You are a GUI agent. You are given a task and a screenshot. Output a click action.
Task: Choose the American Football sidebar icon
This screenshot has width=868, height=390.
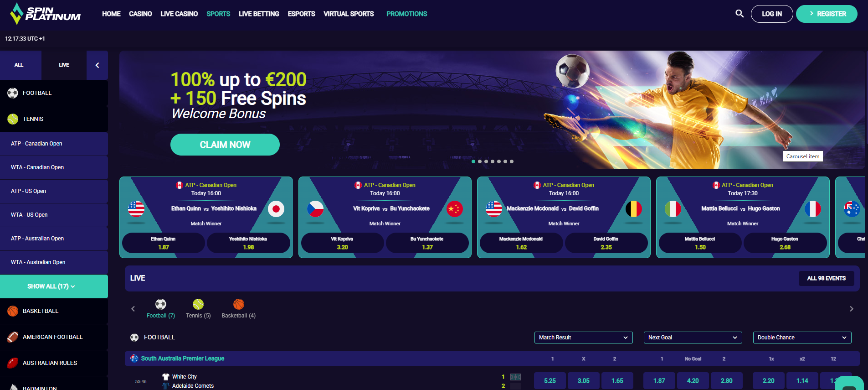[13, 337]
